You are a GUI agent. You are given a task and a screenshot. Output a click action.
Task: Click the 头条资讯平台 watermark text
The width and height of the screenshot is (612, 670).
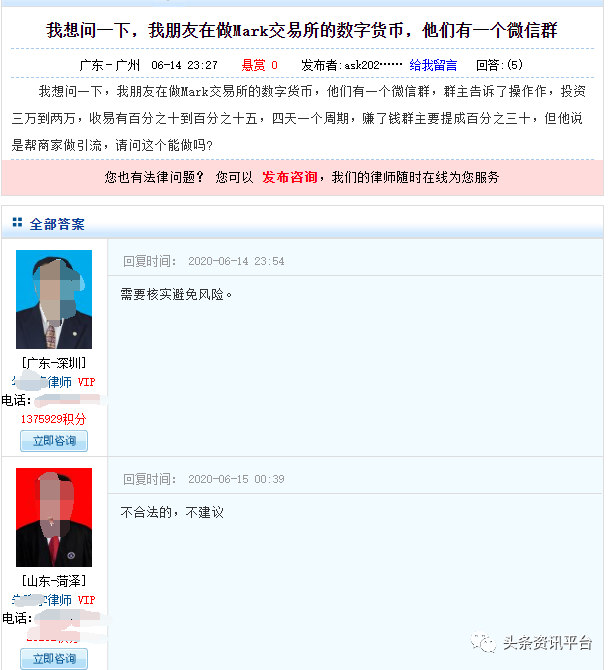coord(547,643)
